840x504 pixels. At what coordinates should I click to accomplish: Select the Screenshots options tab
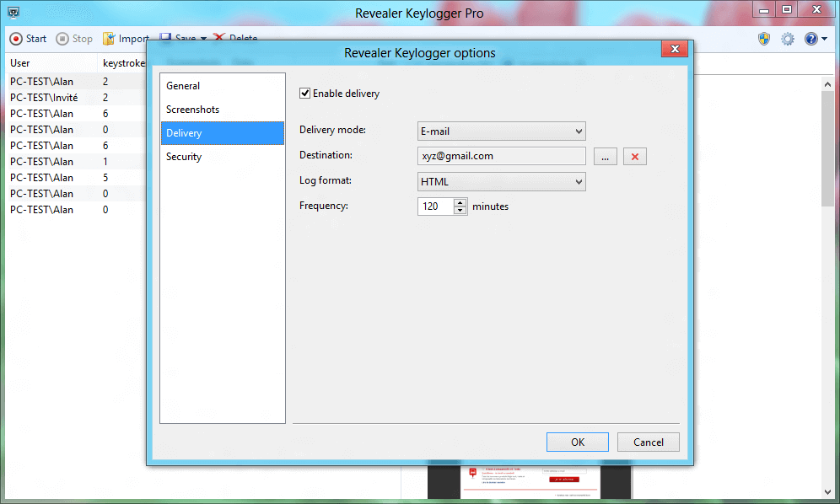(x=192, y=110)
